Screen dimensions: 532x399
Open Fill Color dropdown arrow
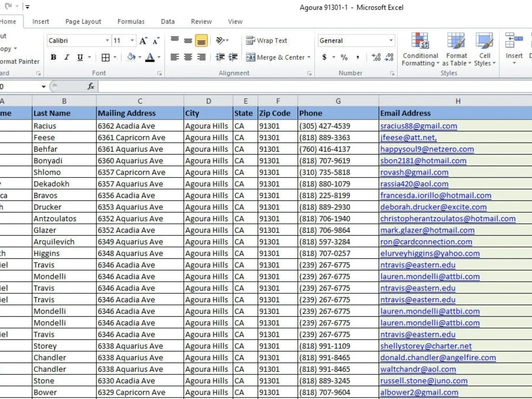point(139,57)
